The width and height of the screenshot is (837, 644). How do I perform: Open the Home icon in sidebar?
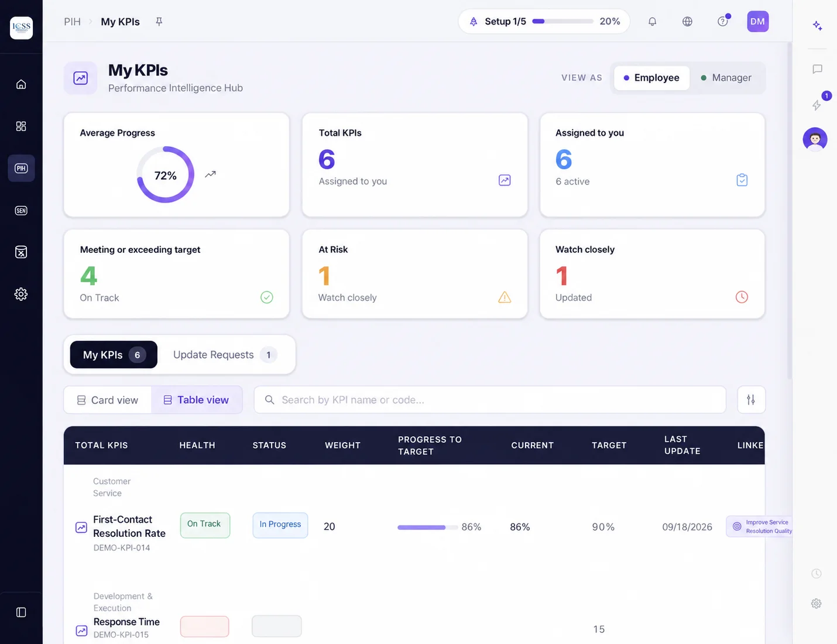click(x=21, y=84)
